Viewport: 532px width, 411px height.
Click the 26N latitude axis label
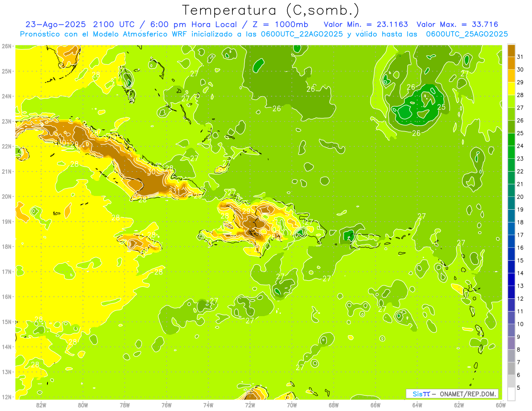(7, 46)
